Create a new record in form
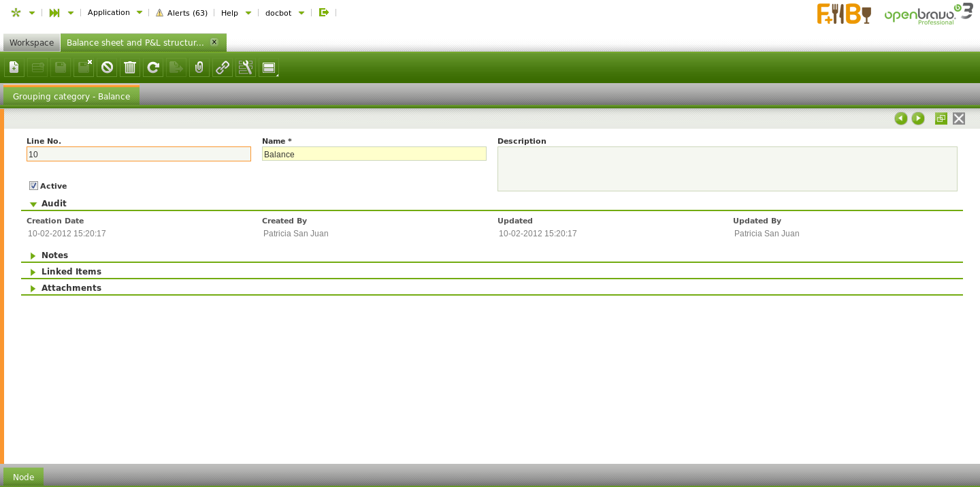Screen dimensions: 980x487 14,67
